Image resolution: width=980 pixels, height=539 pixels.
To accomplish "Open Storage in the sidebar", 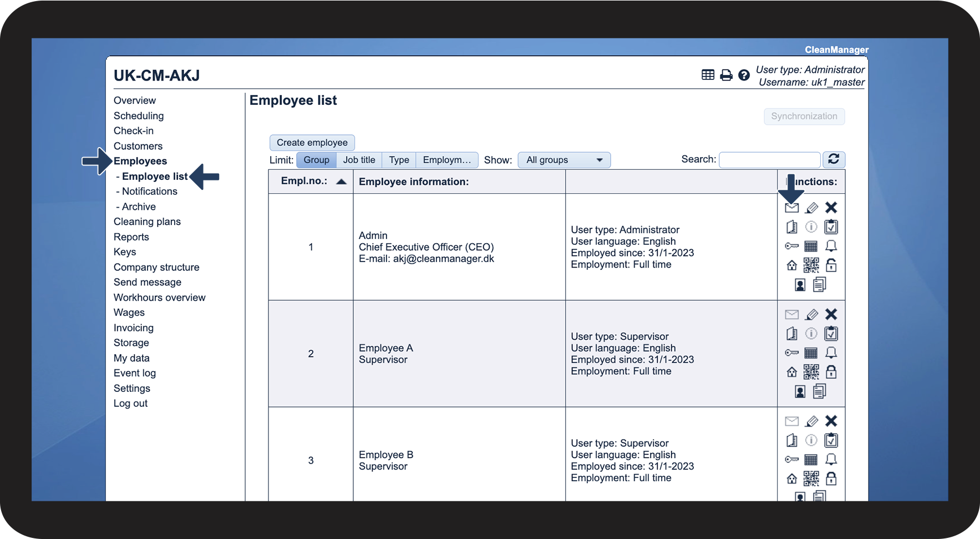I will (x=131, y=343).
